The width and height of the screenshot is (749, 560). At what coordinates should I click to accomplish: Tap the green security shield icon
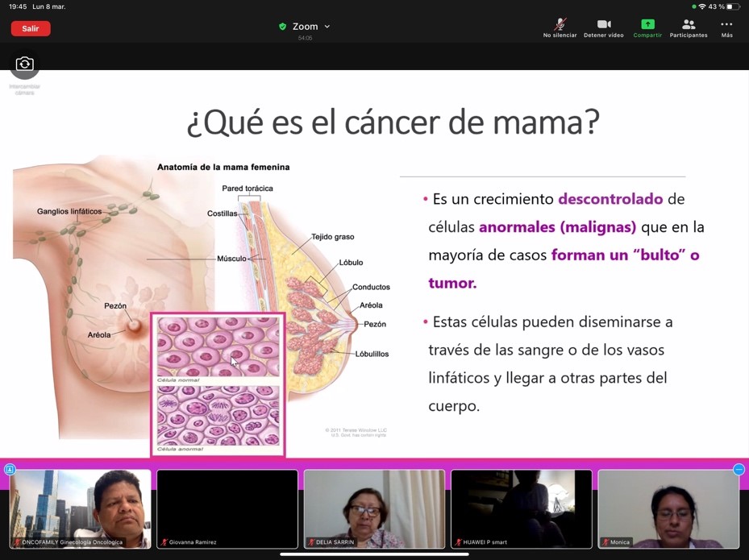coord(282,27)
